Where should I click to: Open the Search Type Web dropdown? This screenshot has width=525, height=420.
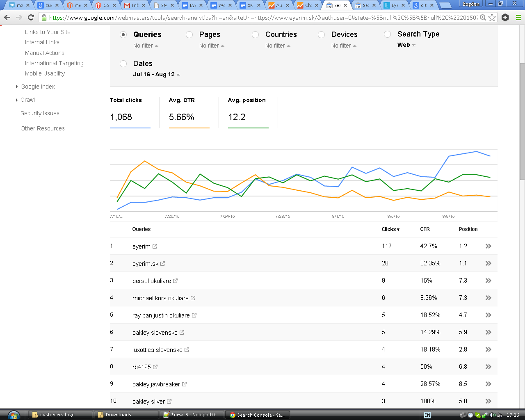click(x=406, y=45)
